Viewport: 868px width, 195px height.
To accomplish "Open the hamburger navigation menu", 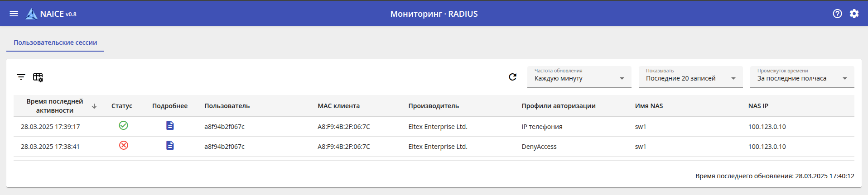I will [14, 14].
